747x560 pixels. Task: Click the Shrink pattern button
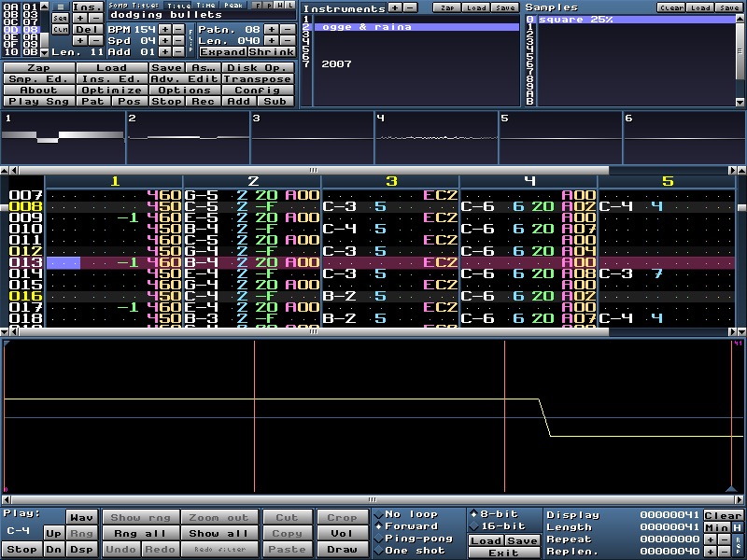271,52
